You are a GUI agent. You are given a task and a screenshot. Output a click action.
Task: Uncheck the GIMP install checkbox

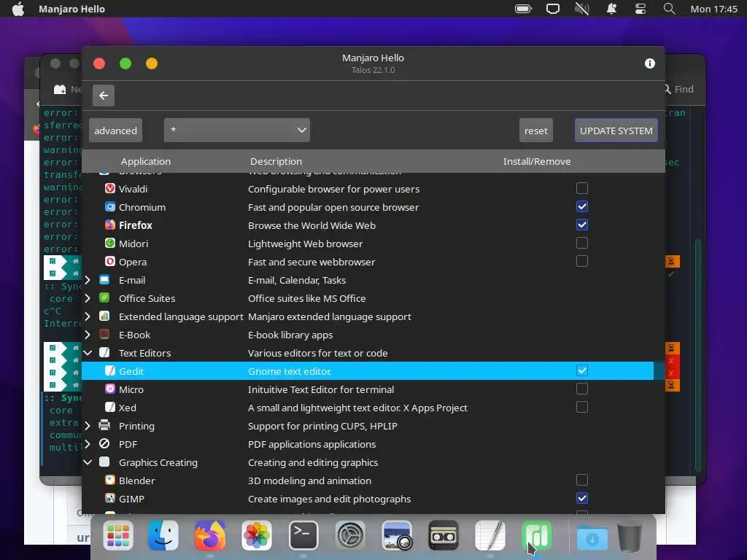pyautogui.click(x=581, y=498)
